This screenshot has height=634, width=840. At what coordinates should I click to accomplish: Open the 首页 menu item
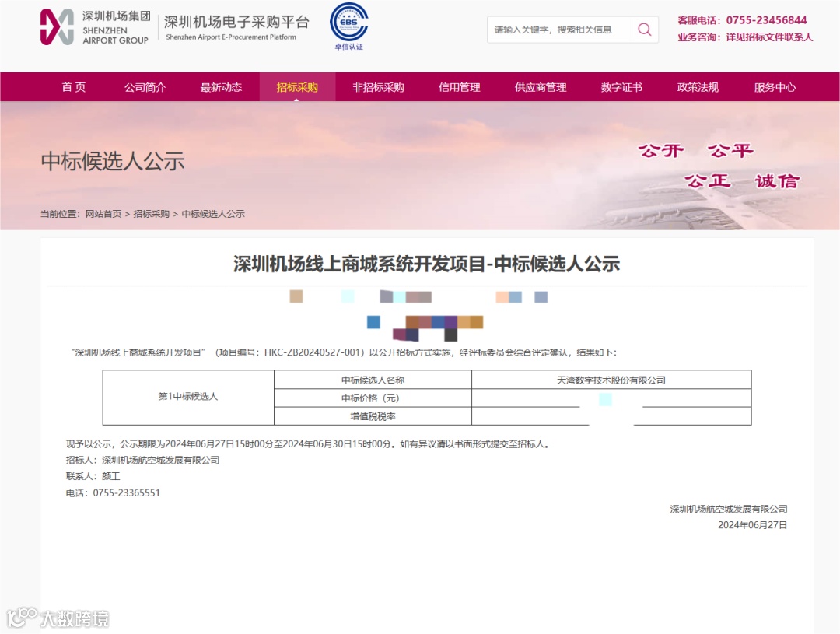pos(74,87)
